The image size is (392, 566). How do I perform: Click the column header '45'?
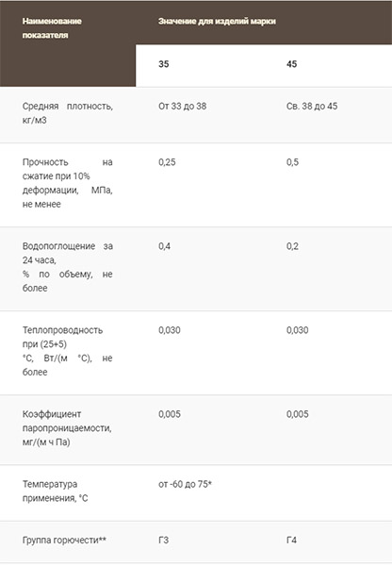click(x=292, y=64)
